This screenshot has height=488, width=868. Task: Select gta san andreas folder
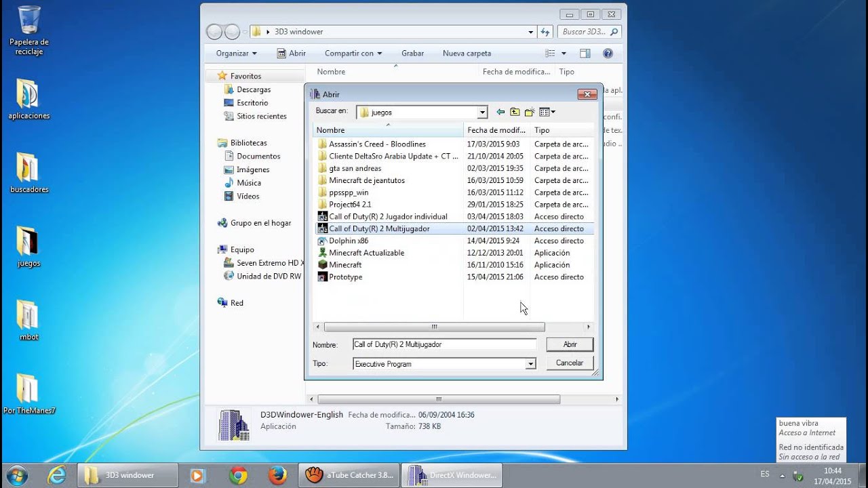pos(355,168)
